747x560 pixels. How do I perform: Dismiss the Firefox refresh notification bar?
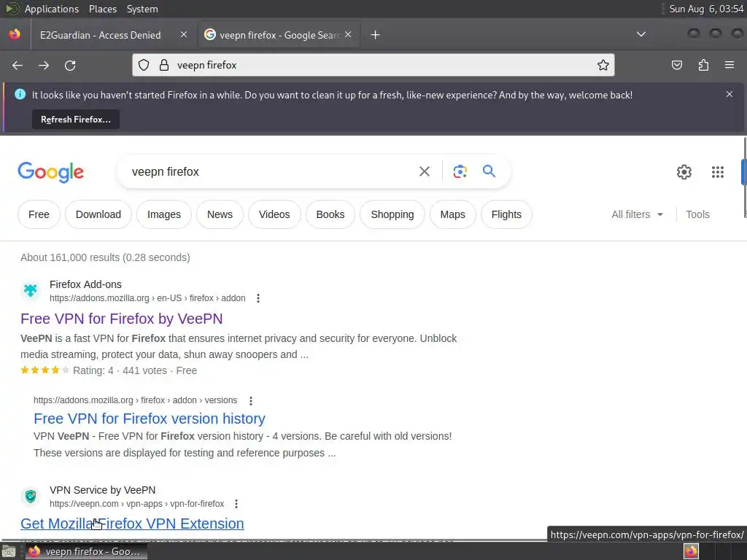click(x=729, y=94)
